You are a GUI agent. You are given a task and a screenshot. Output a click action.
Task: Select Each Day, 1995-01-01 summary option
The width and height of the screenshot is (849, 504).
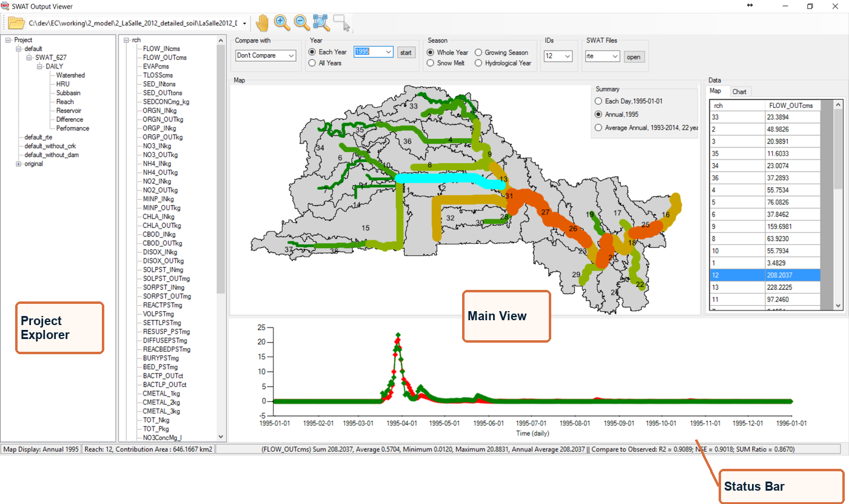tap(599, 101)
